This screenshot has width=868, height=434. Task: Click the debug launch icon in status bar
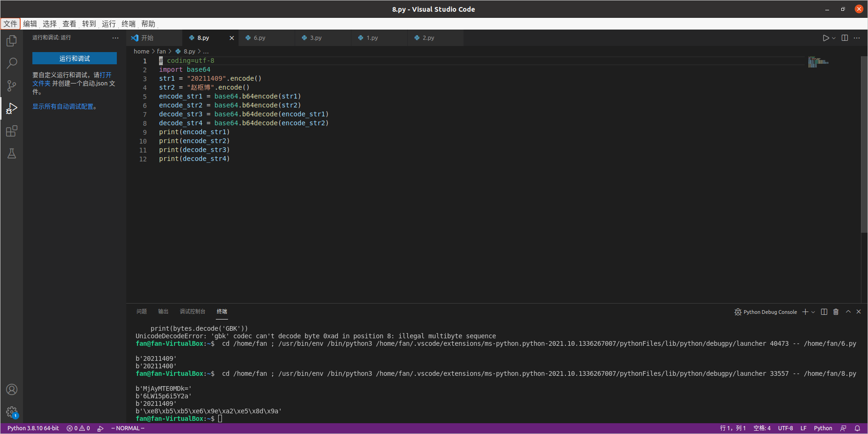pyautogui.click(x=100, y=428)
